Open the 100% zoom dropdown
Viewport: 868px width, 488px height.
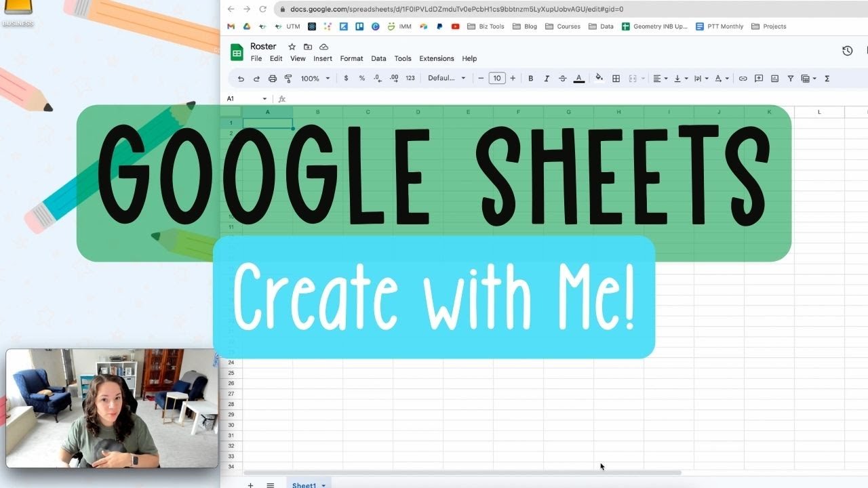[x=315, y=79]
